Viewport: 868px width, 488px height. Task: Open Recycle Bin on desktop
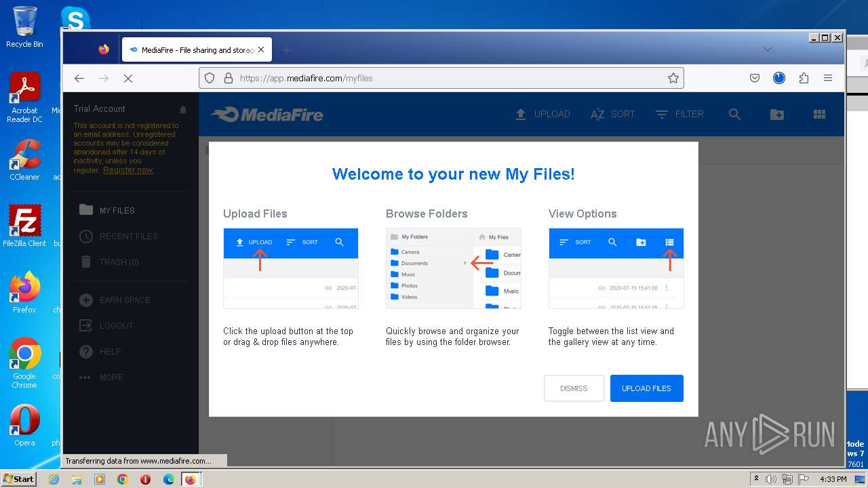click(x=24, y=27)
